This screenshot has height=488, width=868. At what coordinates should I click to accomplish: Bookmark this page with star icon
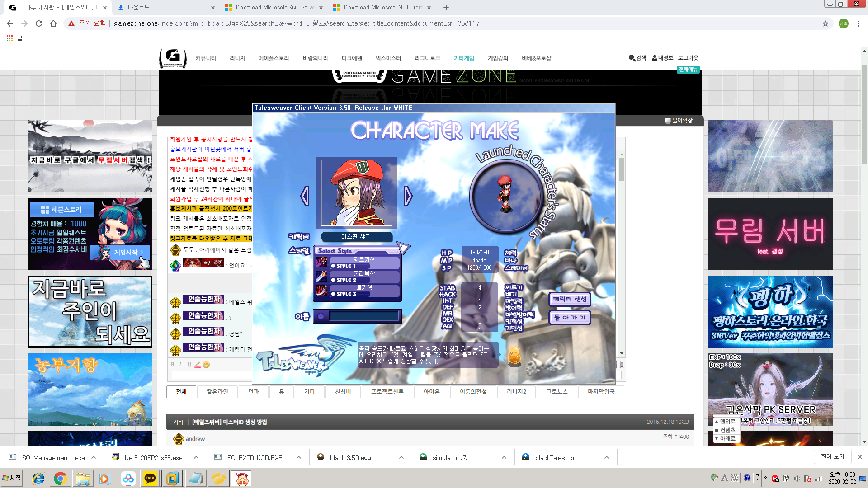pyautogui.click(x=826, y=23)
